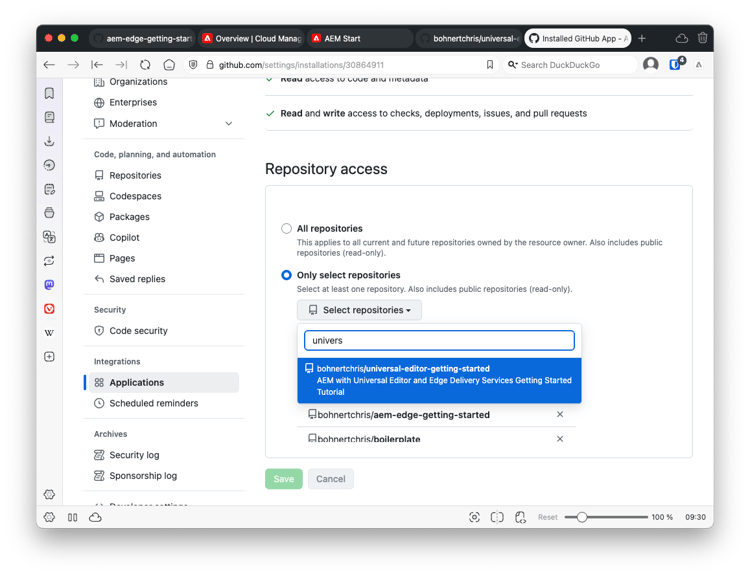Select the All repositories radio option

(286, 229)
